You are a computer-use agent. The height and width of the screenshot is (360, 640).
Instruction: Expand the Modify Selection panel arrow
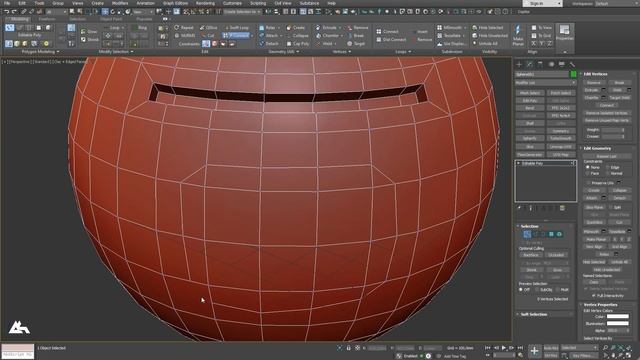(132, 52)
